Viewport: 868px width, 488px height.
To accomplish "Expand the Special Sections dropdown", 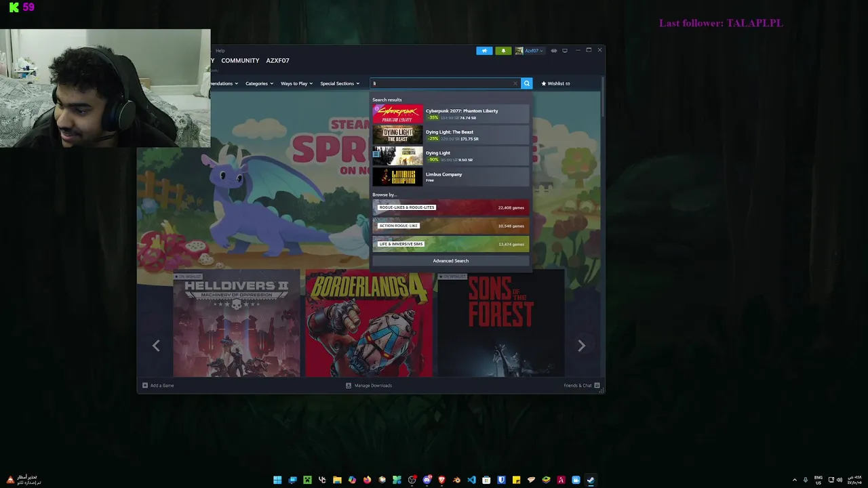I will click(340, 83).
